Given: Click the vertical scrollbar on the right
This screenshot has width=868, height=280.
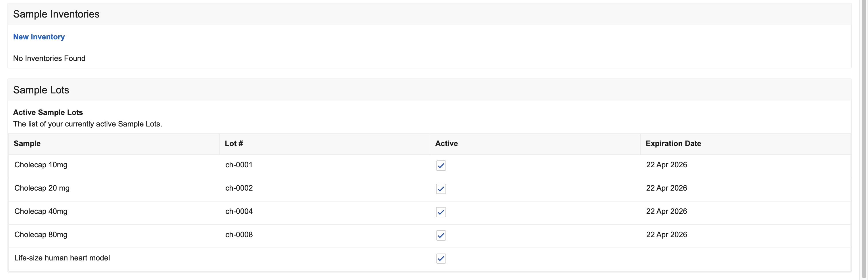Looking at the screenshot, I should (x=863, y=135).
